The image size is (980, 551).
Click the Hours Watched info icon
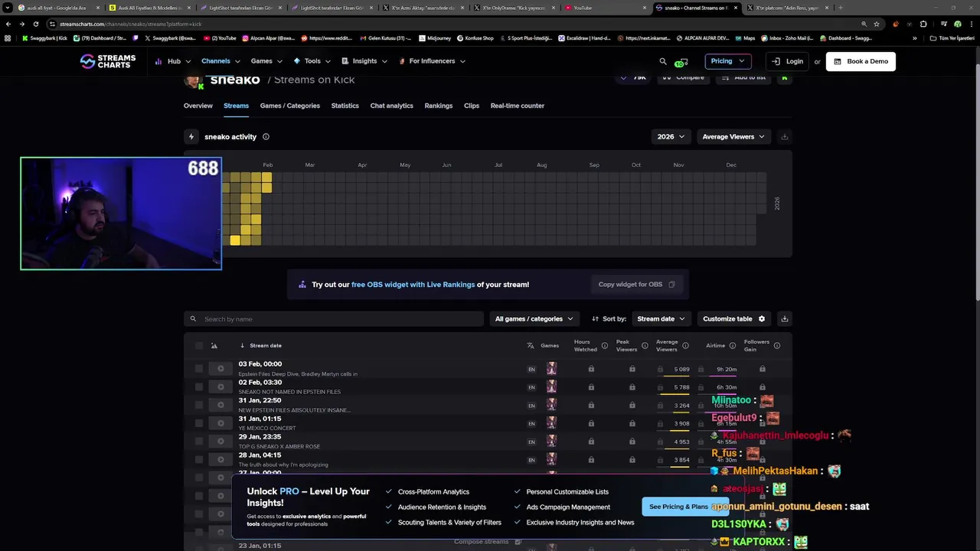604,346
